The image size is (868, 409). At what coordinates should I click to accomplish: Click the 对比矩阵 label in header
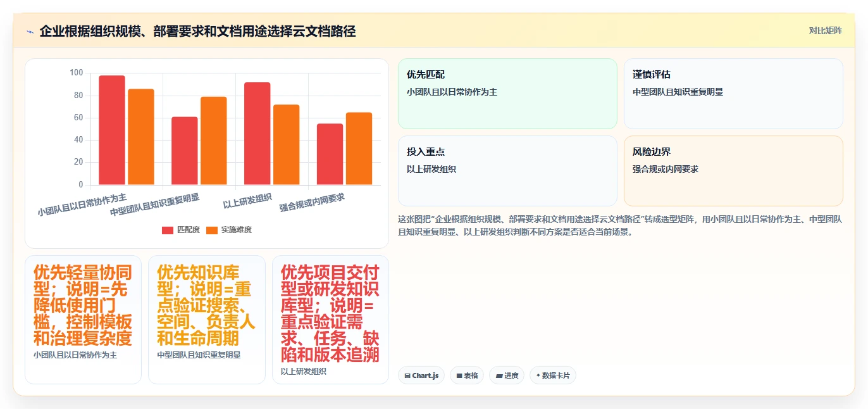[826, 30]
